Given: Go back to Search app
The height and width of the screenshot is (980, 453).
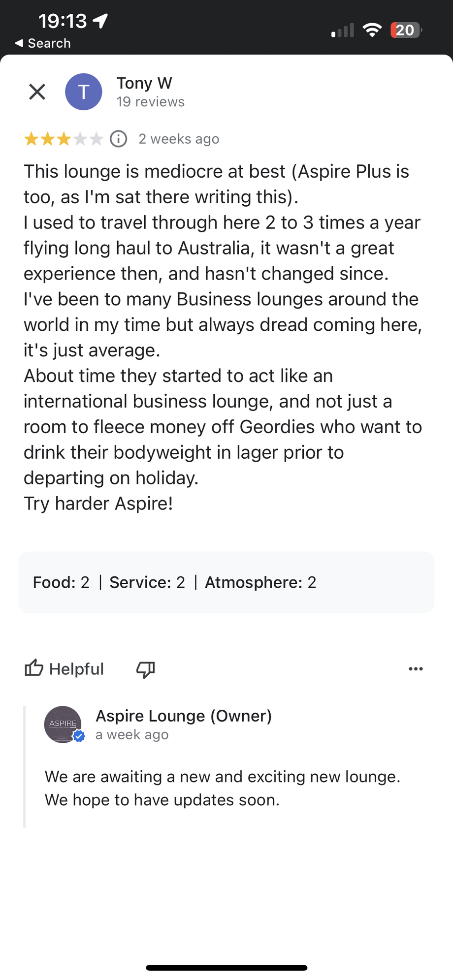Looking at the screenshot, I should click(43, 43).
